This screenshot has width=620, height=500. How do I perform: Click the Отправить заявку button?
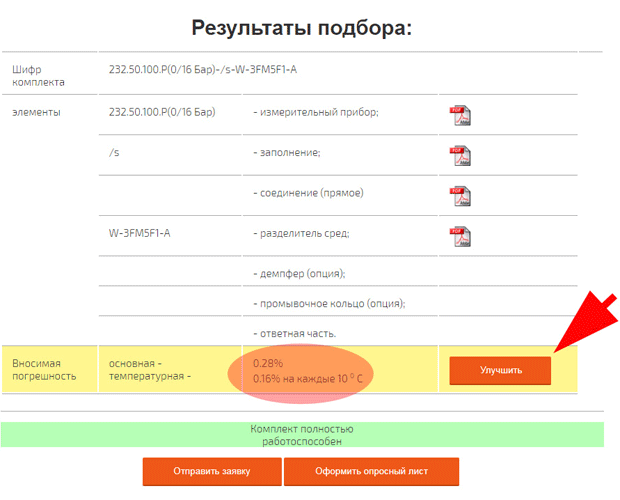[x=212, y=471]
